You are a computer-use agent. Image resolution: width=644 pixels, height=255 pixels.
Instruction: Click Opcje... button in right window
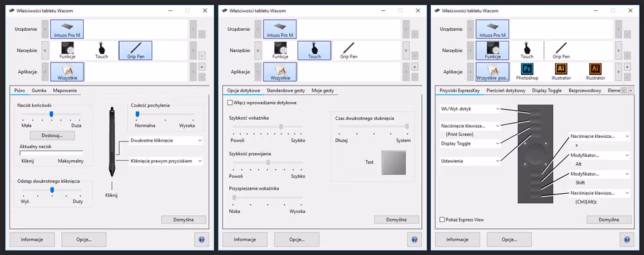[509, 240]
